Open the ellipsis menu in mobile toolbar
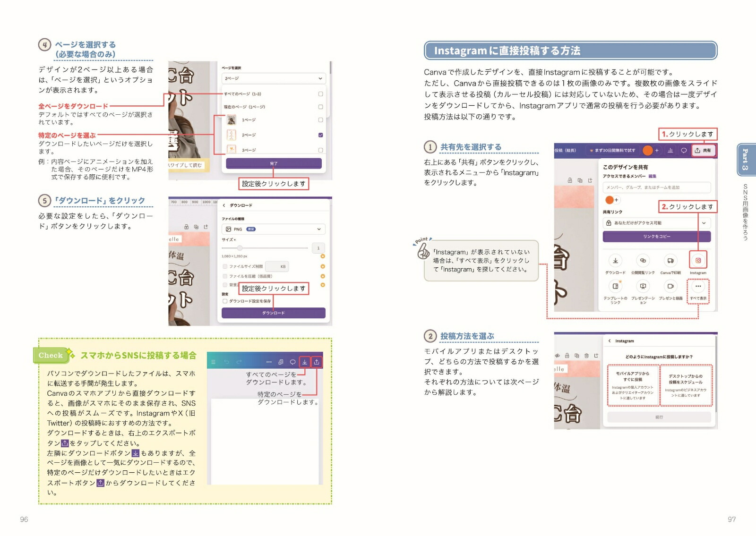 (x=269, y=362)
